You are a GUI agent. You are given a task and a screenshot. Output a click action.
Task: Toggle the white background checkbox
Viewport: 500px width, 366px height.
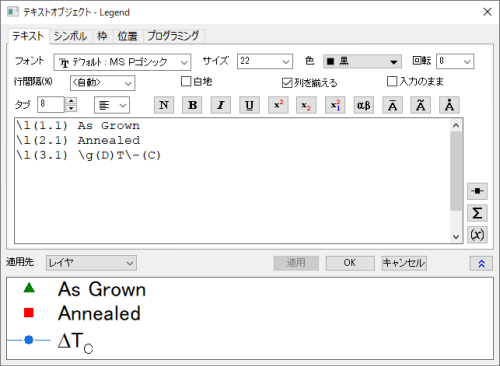(x=186, y=81)
